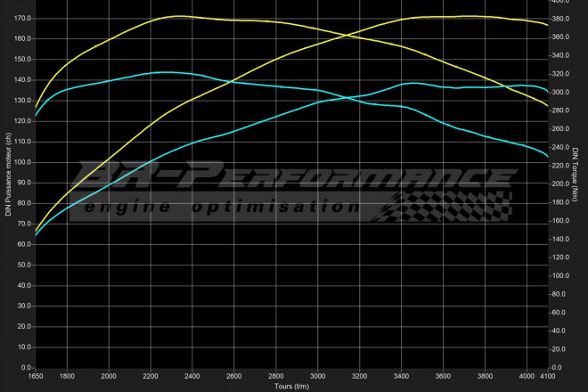588x392 pixels.
Task: Click the 2400 tick on the rpm axis
Action: click(x=192, y=377)
